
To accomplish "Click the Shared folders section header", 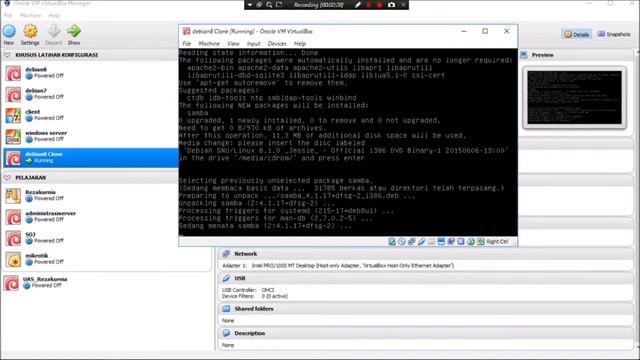I will [x=425, y=309].
